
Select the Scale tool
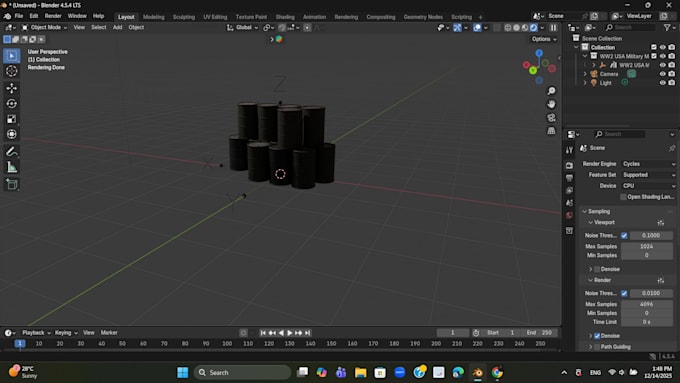tap(12, 119)
